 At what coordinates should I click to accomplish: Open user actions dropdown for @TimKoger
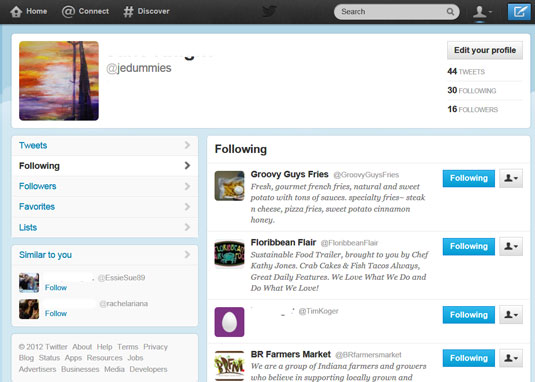coord(511,315)
